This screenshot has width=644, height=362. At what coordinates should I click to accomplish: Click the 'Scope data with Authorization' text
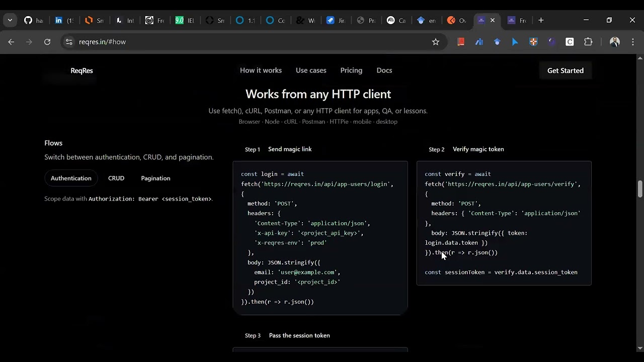[128, 199]
